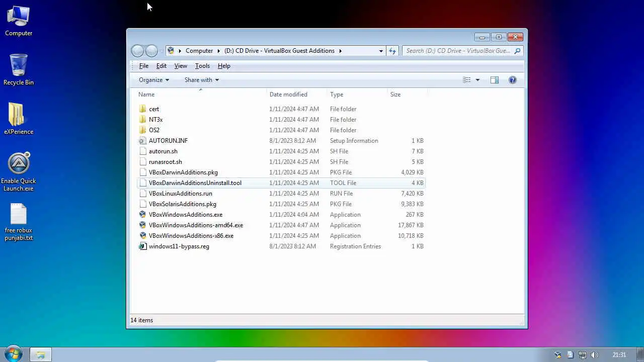Click the Refresh button beside address bar

click(x=392, y=51)
